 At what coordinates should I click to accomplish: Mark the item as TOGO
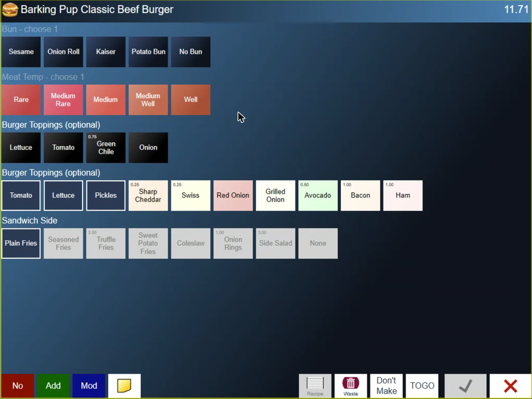[x=422, y=386]
